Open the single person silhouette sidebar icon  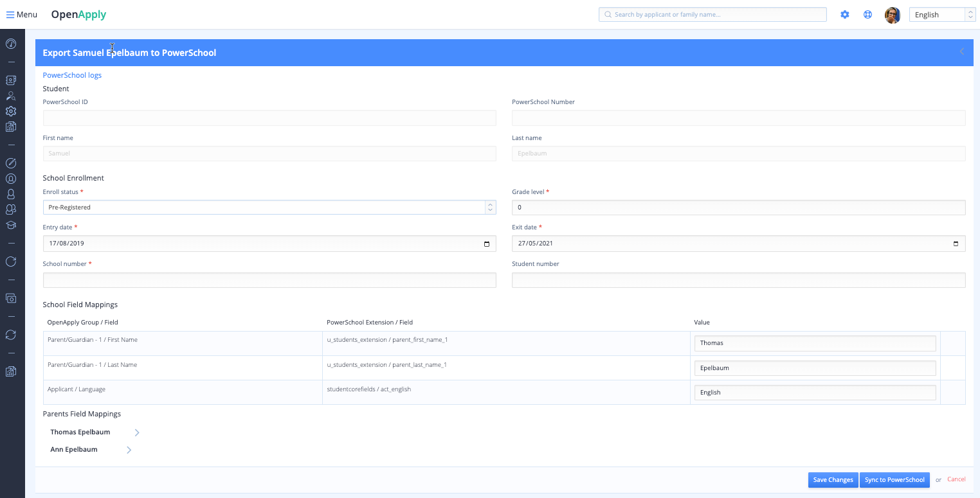(11, 194)
